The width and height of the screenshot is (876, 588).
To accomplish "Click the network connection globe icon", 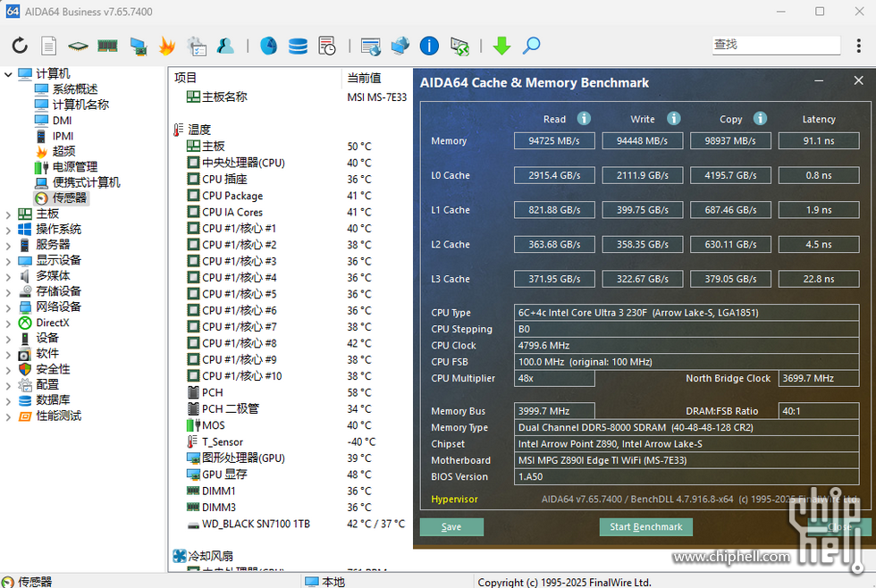I will coord(400,46).
